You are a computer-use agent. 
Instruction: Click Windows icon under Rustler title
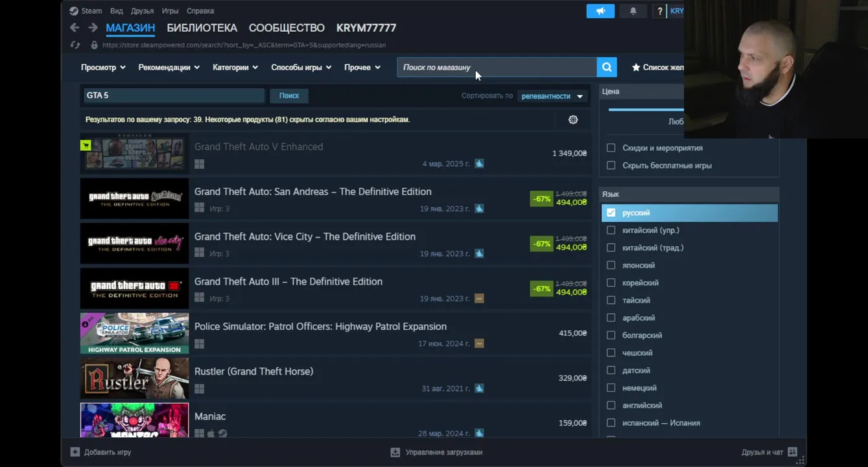(200, 389)
